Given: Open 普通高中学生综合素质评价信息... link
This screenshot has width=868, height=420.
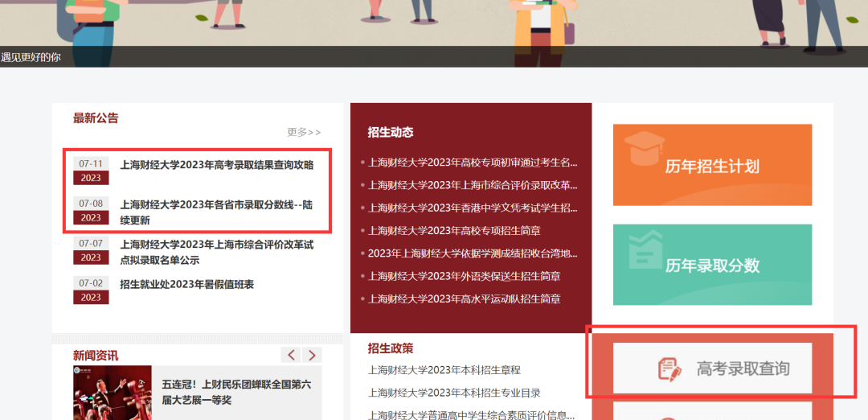Looking at the screenshot, I should [471, 414].
